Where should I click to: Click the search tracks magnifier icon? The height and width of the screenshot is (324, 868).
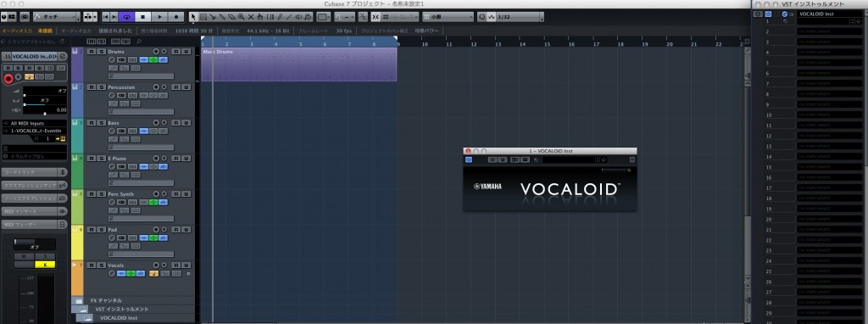click(x=139, y=42)
